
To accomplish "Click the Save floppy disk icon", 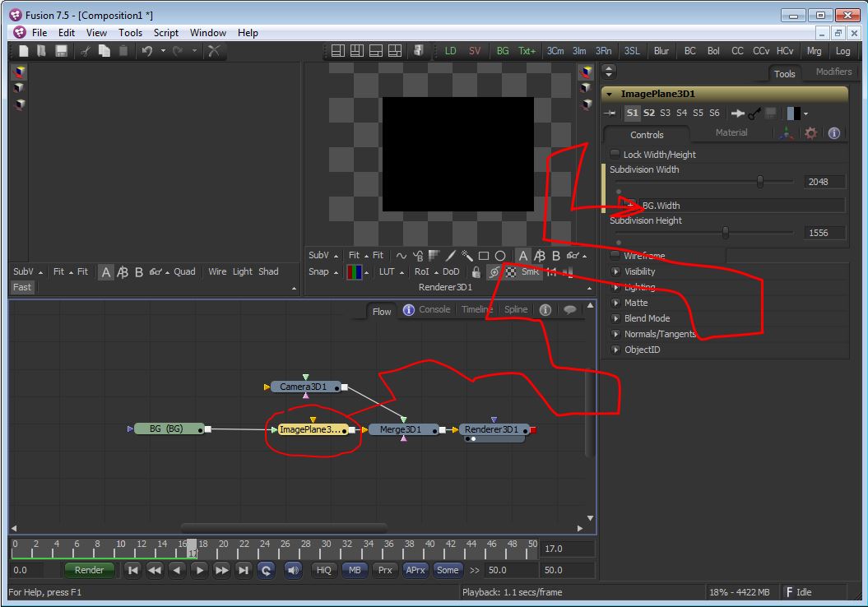I will (x=62, y=51).
